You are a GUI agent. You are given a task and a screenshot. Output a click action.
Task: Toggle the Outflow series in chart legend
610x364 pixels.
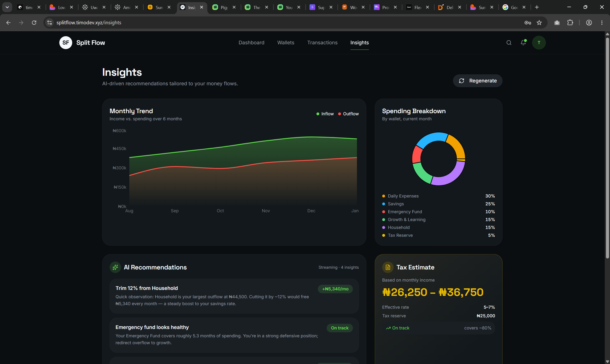[x=348, y=114]
